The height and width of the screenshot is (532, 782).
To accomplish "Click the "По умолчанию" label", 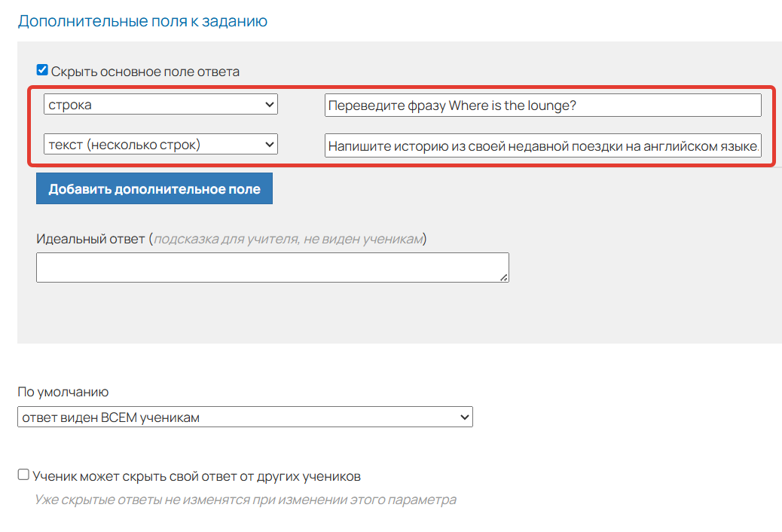I will pyautogui.click(x=63, y=392).
